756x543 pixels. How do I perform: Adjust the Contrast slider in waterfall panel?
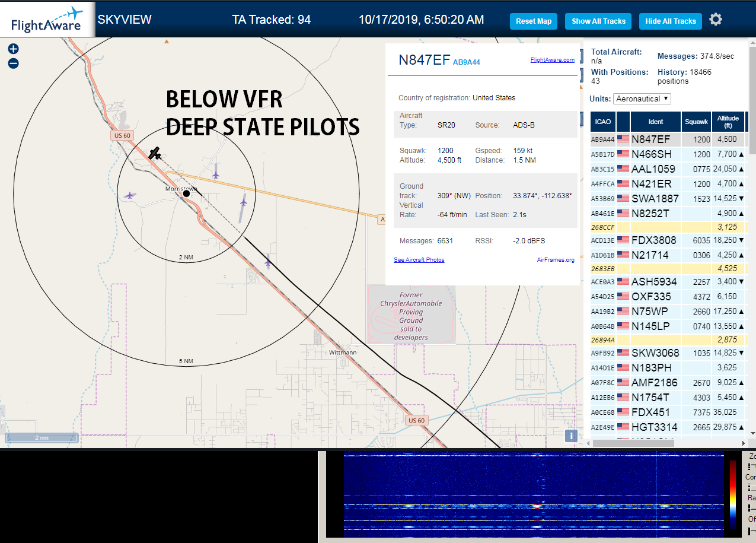752,487
